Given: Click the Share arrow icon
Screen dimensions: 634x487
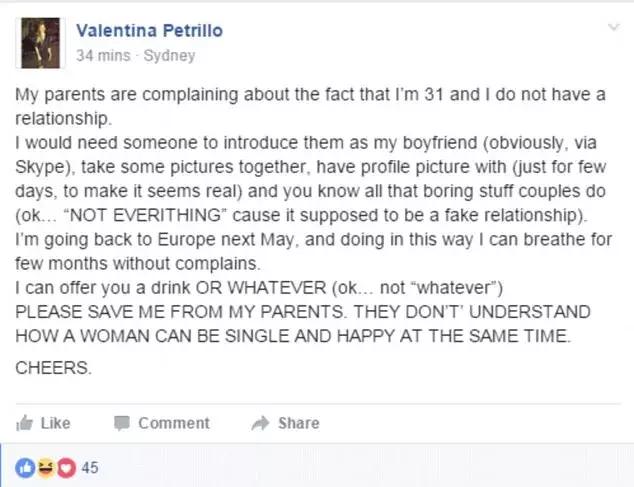Looking at the screenshot, I should [260, 423].
